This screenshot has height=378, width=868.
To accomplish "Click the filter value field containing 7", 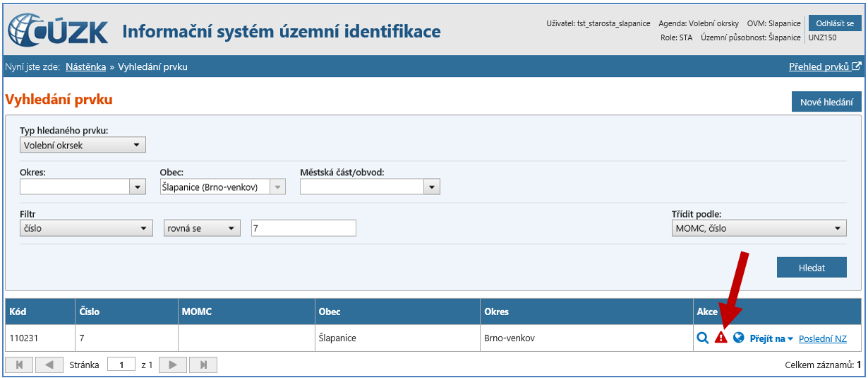I will pos(303,228).
